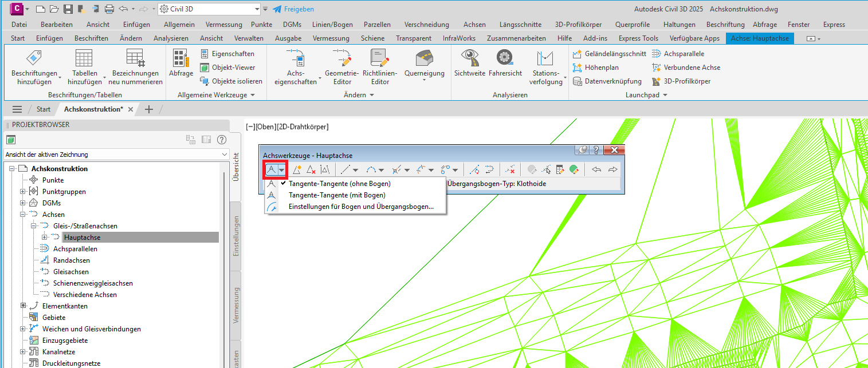This screenshot has height=368, width=868.
Task: Open the Geometrie-Editor
Action: (341, 67)
